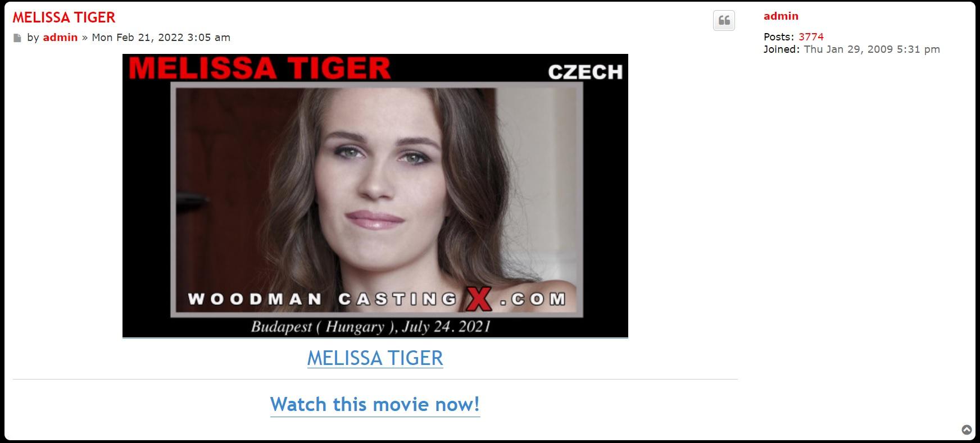Click the "Joined:" label in the sidebar
980x443 pixels.
(781, 49)
